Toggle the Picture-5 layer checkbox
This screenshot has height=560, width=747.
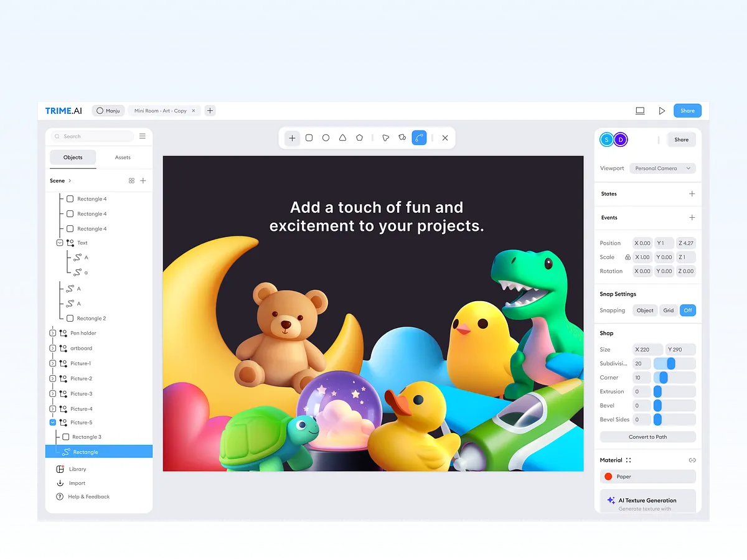click(52, 422)
